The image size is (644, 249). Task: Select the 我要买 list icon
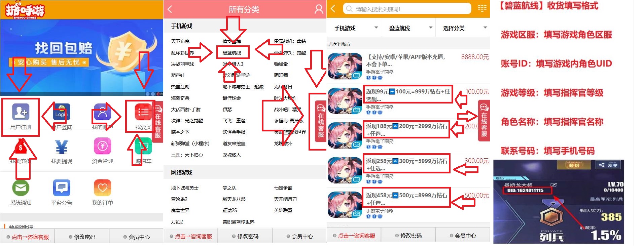pos(143,112)
